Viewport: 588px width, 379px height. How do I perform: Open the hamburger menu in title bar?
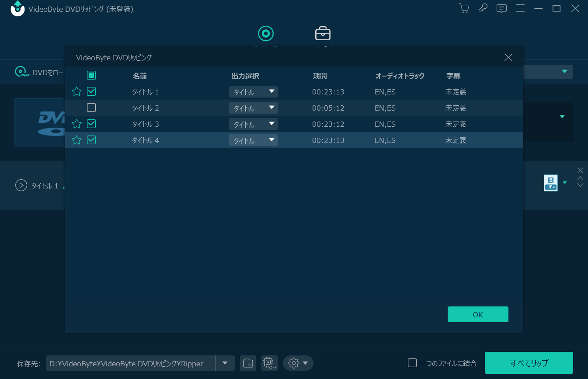tap(520, 8)
